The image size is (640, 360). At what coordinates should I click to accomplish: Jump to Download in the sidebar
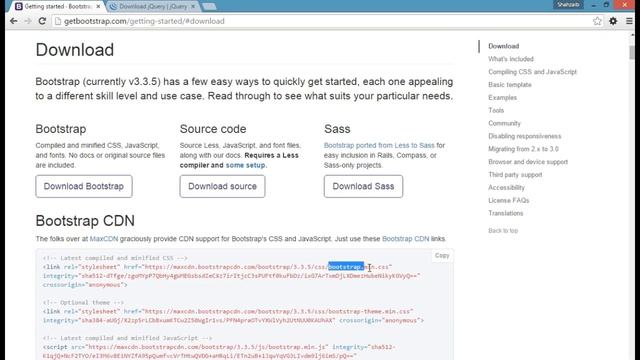point(503,46)
